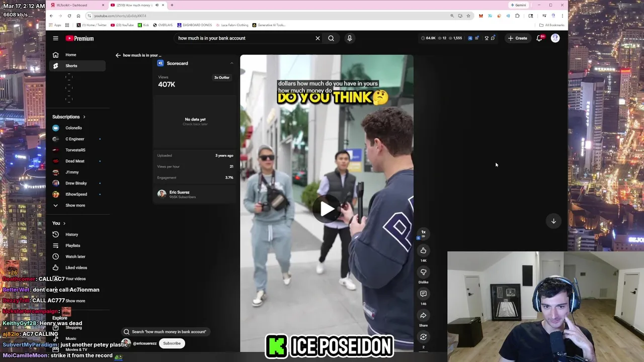Viewport: 644px width, 362px height.
Task: Go back using arrow beside video title
Action: tap(118, 55)
